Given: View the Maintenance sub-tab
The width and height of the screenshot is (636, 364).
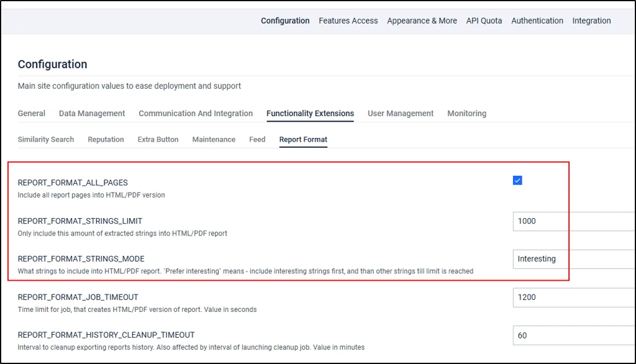Looking at the screenshot, I should (214, 140).
